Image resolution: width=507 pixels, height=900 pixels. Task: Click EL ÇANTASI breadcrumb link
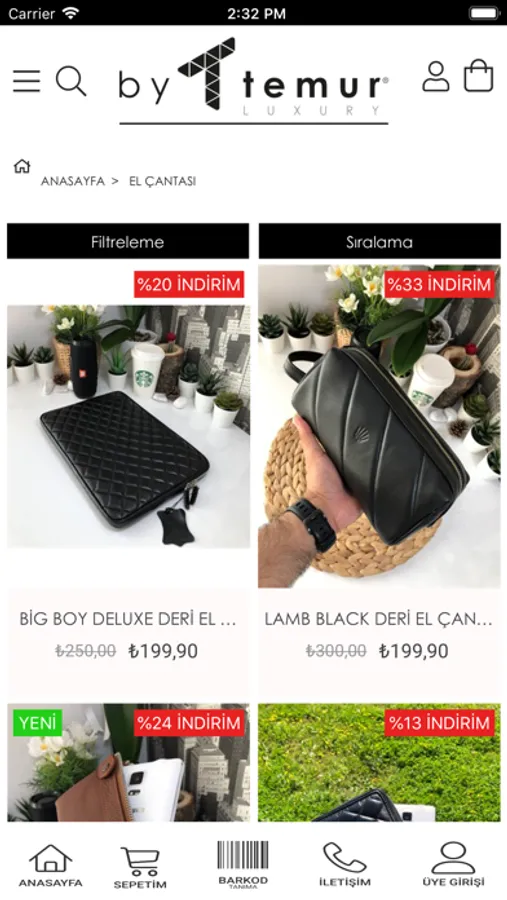click(x=162, y=181)
